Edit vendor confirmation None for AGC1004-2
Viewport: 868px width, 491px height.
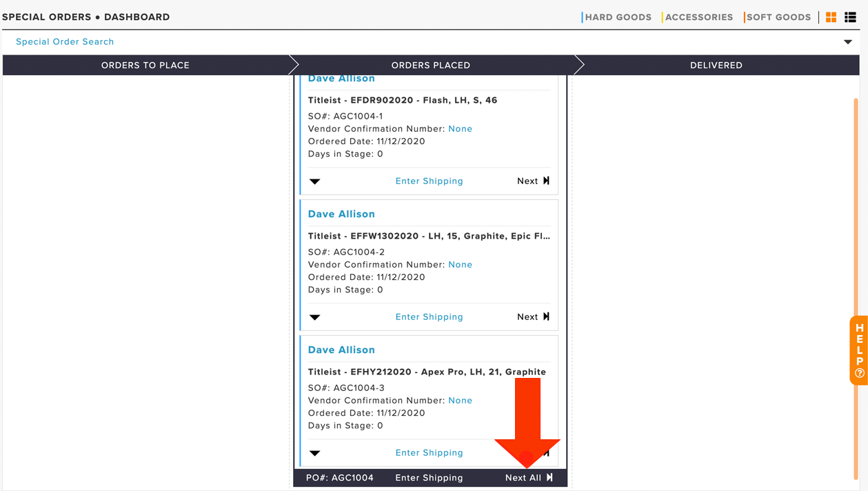click(460, 265)
